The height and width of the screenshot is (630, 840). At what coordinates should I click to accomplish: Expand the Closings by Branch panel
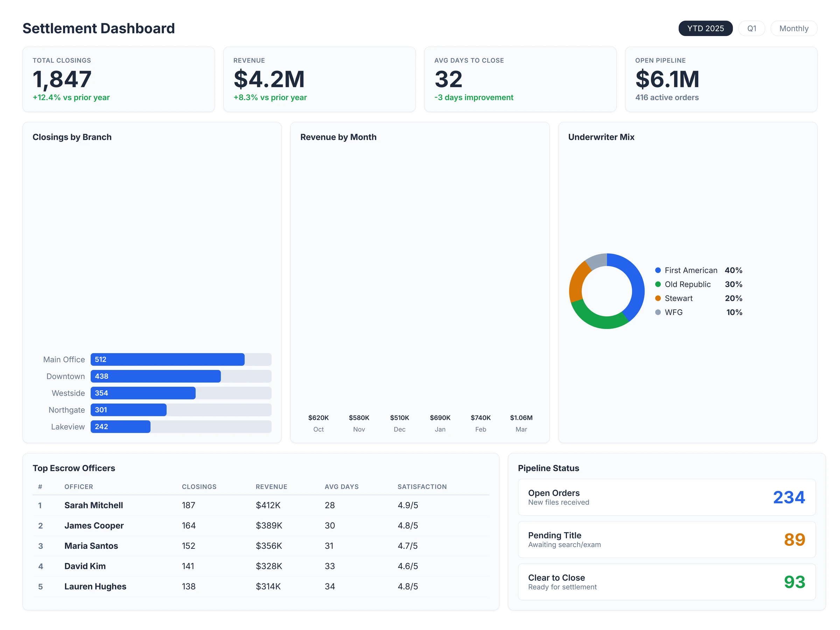coord(72,137)
